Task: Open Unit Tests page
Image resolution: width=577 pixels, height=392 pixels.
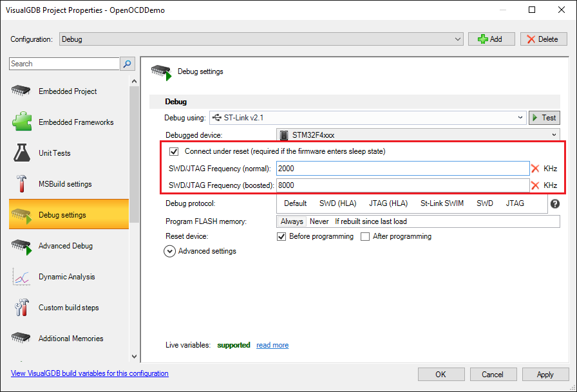Action: pyautogui.click(x=69, y=153)
